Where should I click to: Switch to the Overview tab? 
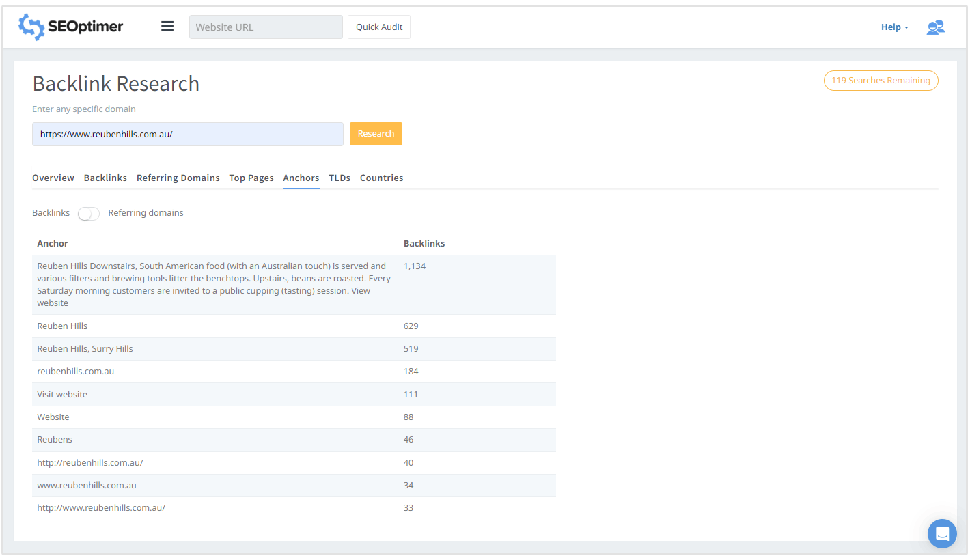[x=53, y=178]
